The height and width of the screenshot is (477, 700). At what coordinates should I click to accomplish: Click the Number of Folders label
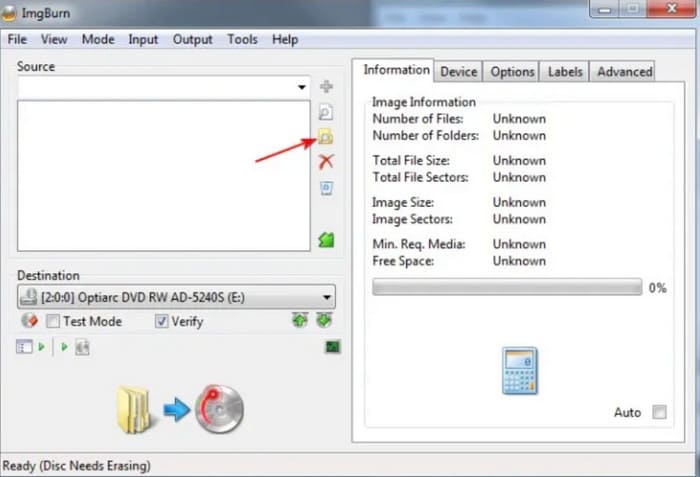click(425, 135)
